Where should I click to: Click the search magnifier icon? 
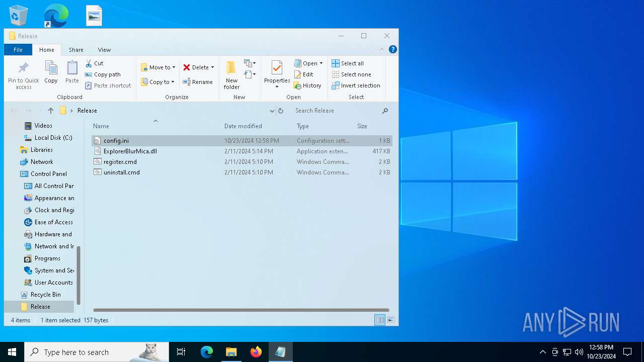(x=385, y=111)
